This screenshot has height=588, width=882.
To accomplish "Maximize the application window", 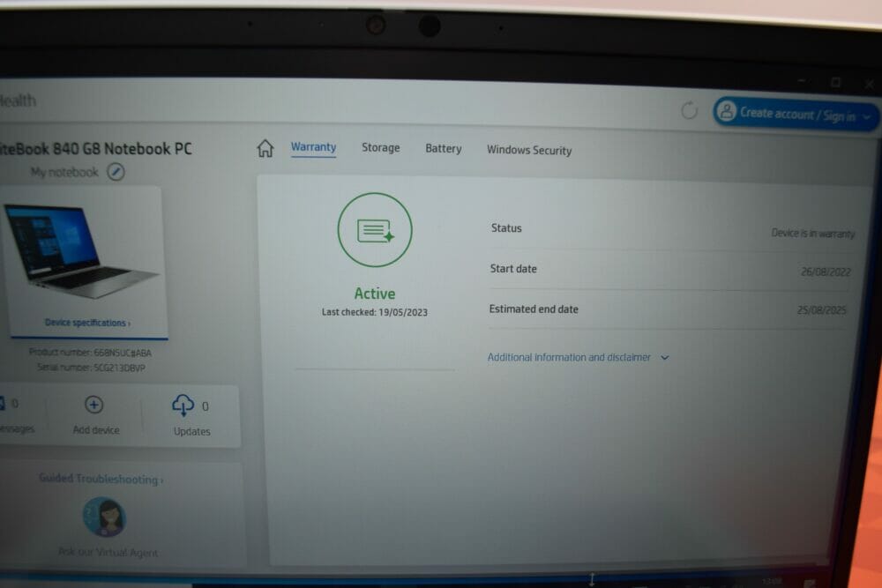I will point(836,83).
